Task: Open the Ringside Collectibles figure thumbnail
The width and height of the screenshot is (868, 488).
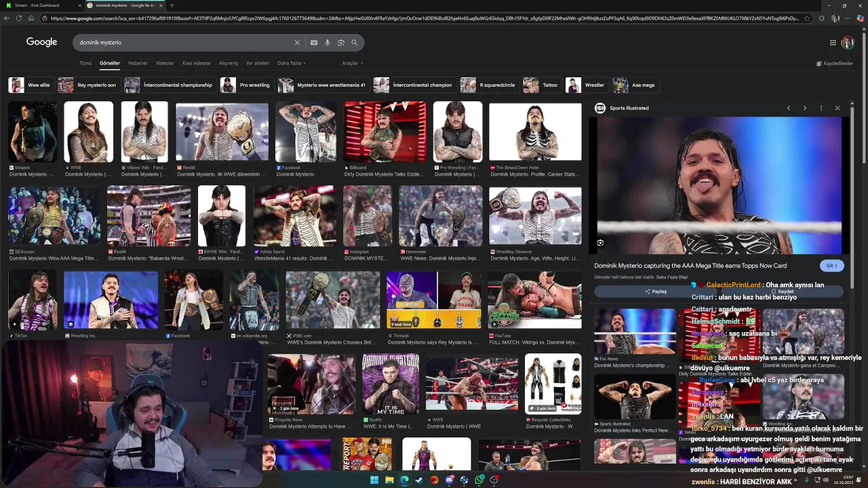Action: tap(553, 384)
